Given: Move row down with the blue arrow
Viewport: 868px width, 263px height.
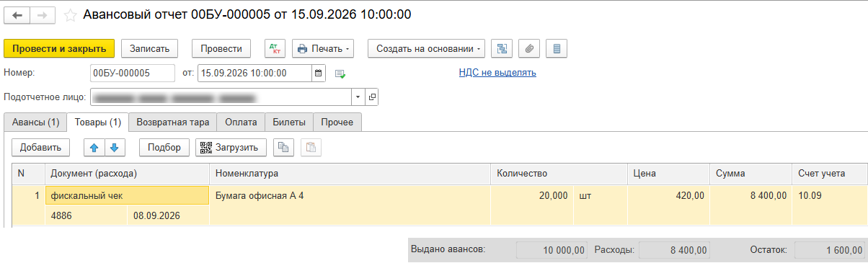Looking at the screenshot, I should click(115, 147).
